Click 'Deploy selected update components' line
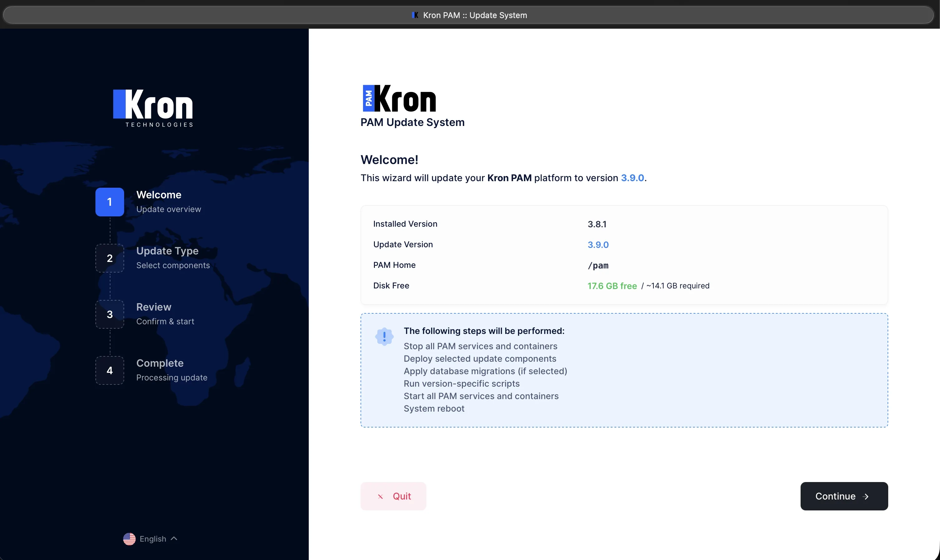 click(x=480, y=359)
